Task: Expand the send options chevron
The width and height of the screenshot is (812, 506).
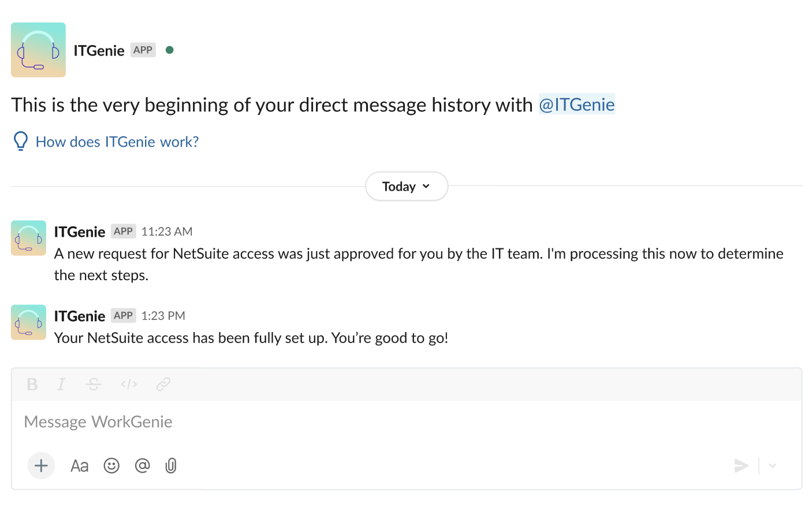Action: [x=772, y=466]
